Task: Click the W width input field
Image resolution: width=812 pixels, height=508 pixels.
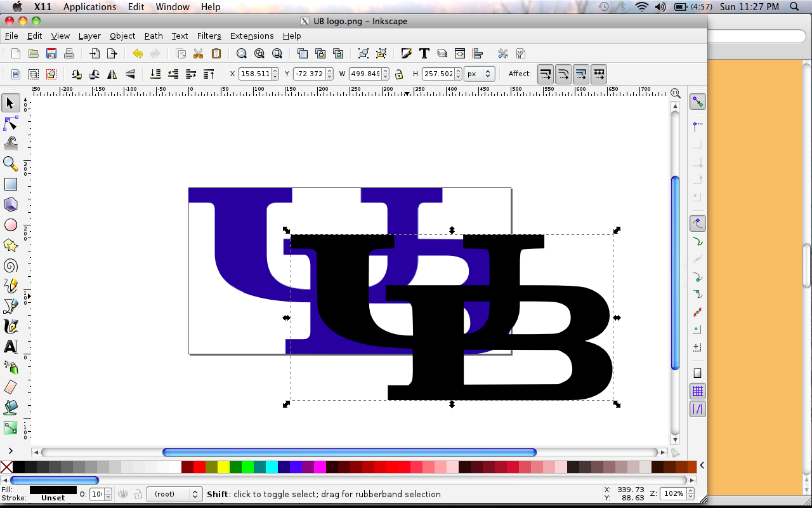Action: pyautogui.click(x=365, y=74)
